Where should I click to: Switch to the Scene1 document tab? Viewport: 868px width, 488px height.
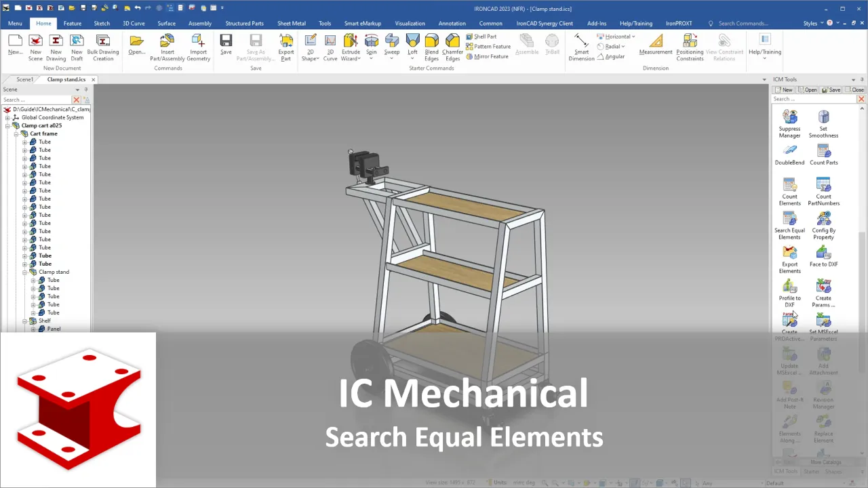tap(24, 79)
